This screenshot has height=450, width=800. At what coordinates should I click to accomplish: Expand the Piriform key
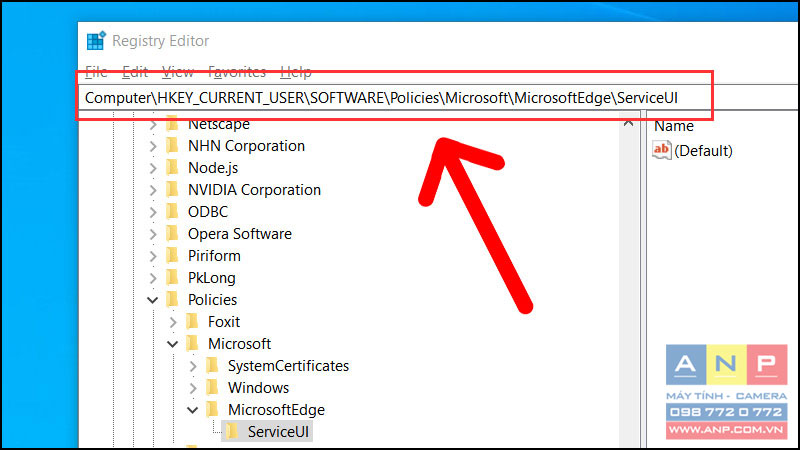coord(153,256)
